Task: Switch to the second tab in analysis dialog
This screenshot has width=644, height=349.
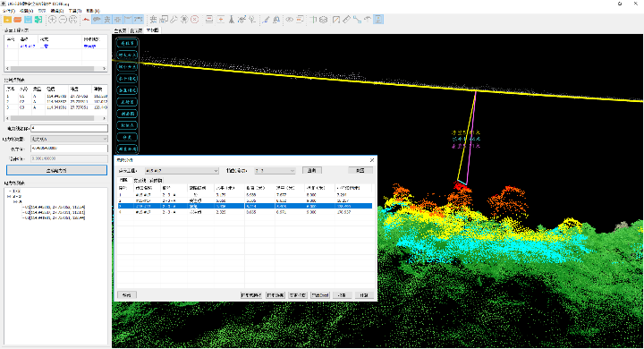Action: pos(140,180)
